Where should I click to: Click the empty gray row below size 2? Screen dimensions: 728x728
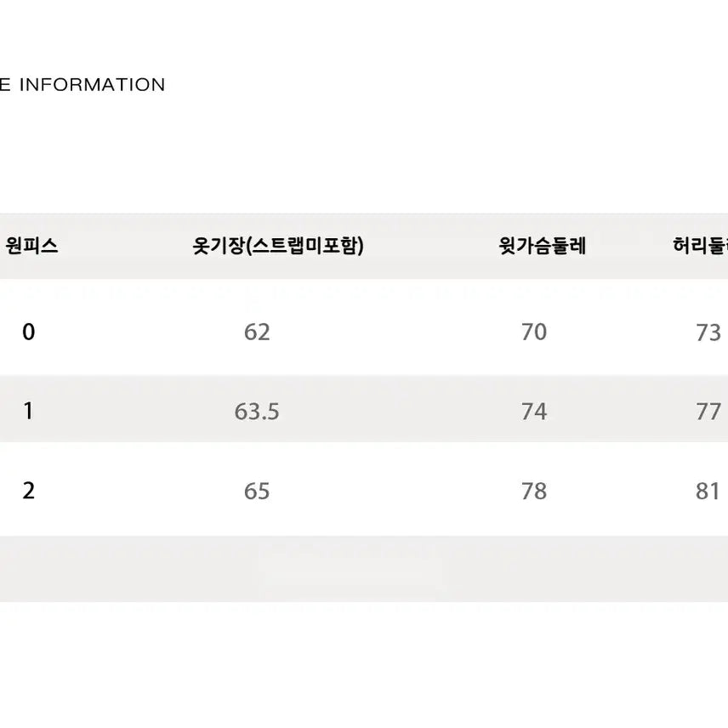[x=364, y=569]
